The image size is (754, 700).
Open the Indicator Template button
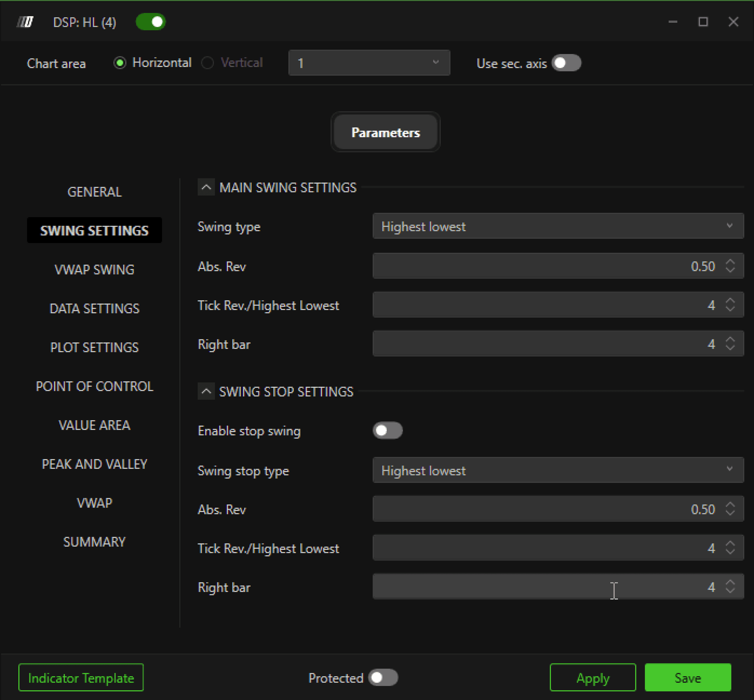(x=81, y=678)
